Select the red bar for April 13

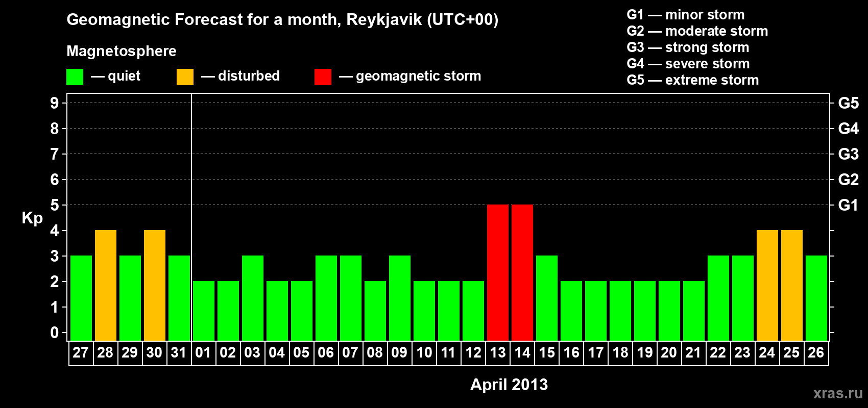tap(498, 272)
